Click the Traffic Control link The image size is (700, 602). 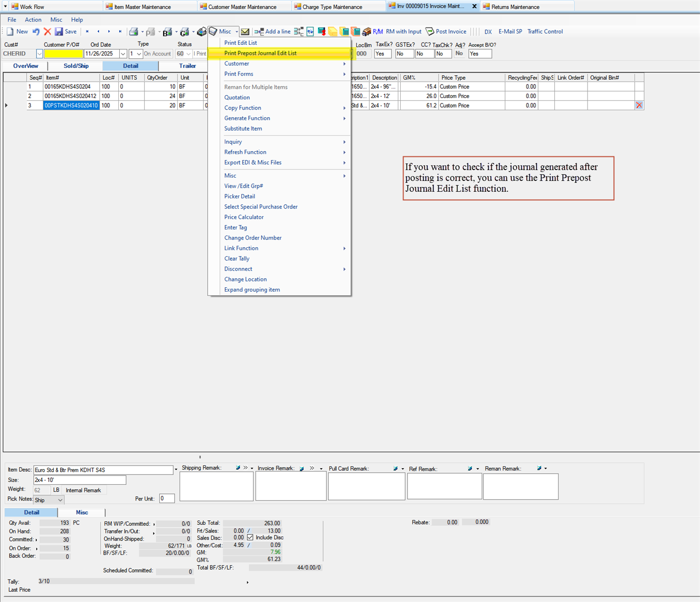point(545,31)
